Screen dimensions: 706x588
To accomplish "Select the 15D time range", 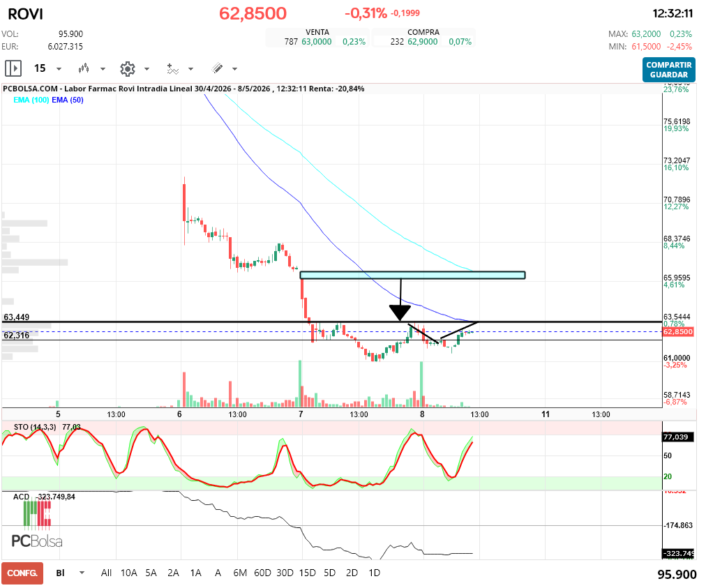I will point(308,573).
